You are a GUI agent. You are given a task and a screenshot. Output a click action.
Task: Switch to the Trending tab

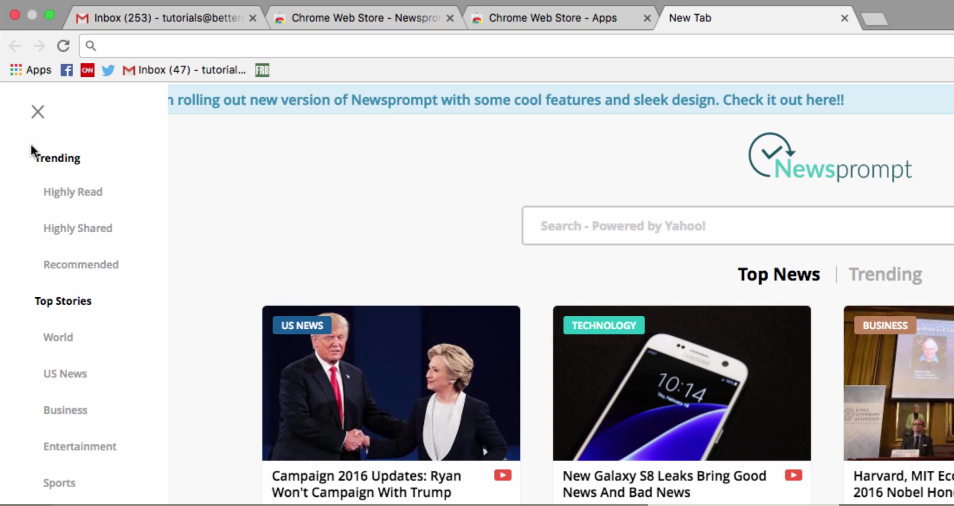885,274
